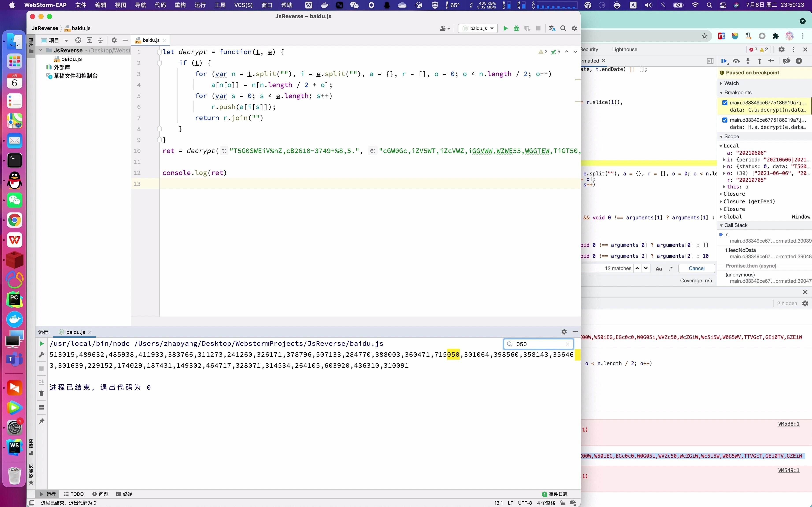Clear run console with trash icon

42,393
